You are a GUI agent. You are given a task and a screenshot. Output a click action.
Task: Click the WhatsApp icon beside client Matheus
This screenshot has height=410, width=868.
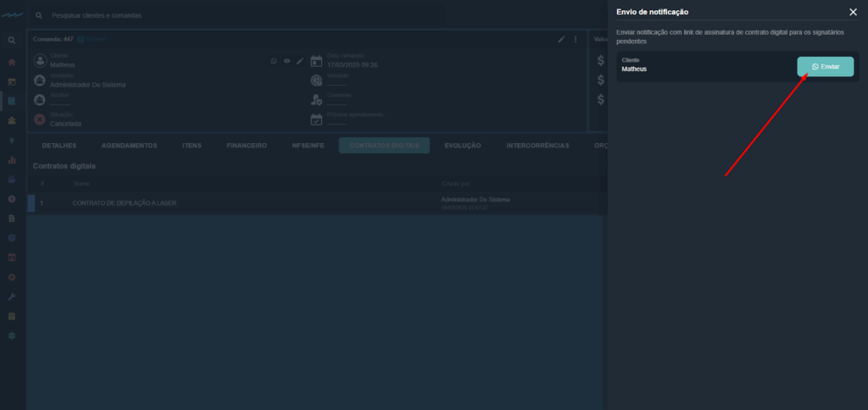[x=273, y=61]
